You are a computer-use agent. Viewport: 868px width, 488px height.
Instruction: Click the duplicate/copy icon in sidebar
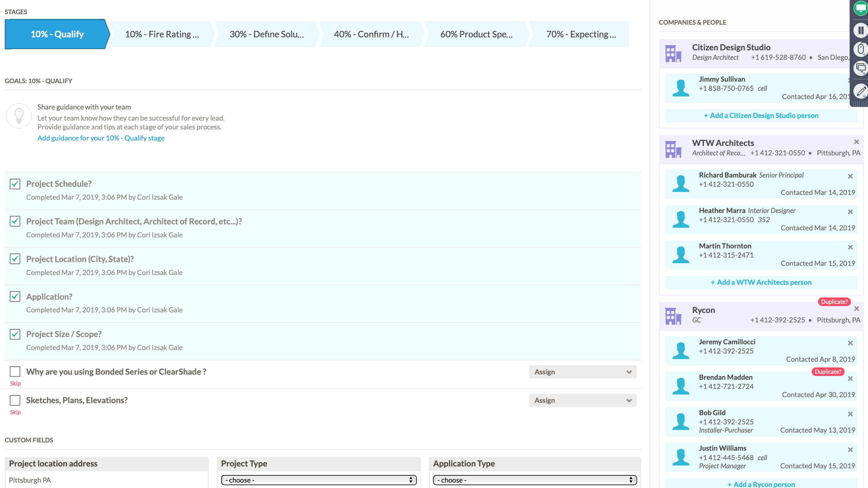pyautogui.click(x=859, y=67)
